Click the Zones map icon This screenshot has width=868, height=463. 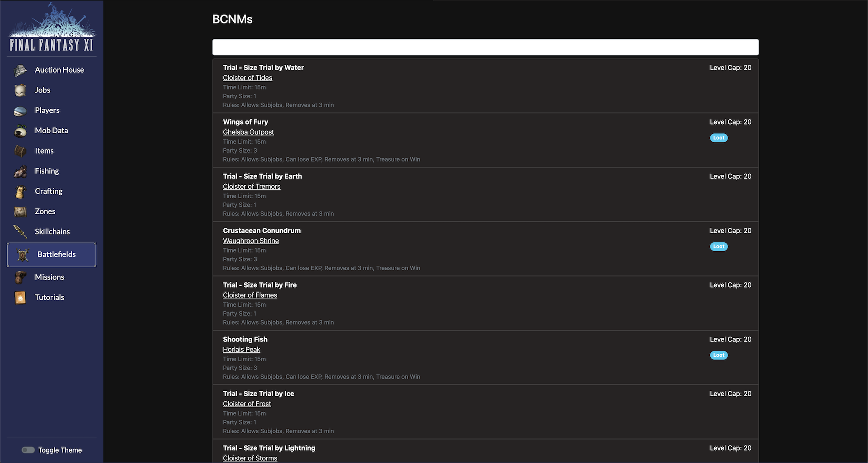click(x=20, y=211)
